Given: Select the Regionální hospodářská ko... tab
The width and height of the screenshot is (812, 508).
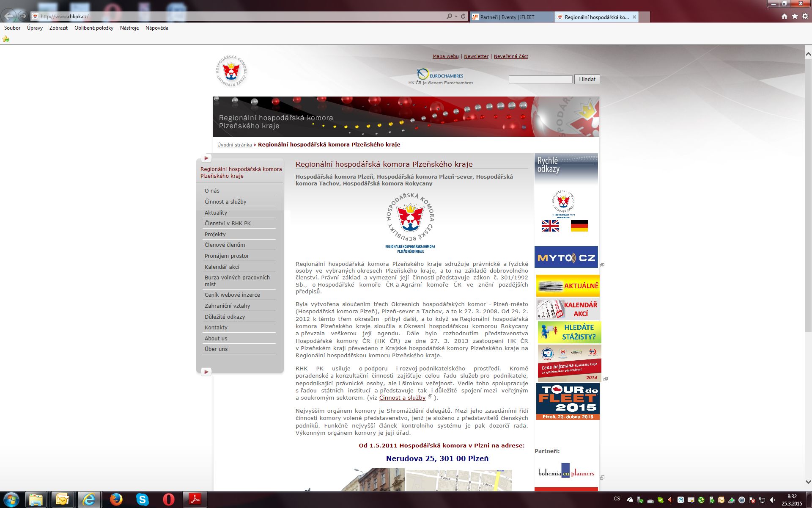Looking at the screenshot, I should (596, 17).
